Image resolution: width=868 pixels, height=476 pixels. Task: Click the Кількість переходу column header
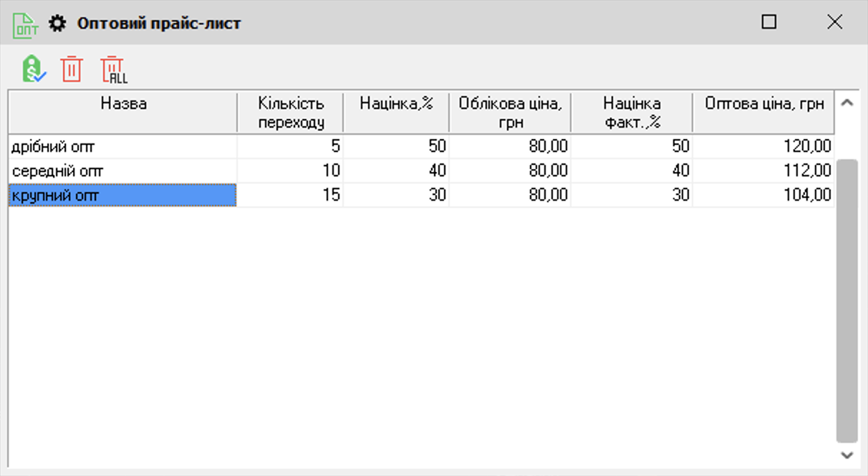coord(291,110)
